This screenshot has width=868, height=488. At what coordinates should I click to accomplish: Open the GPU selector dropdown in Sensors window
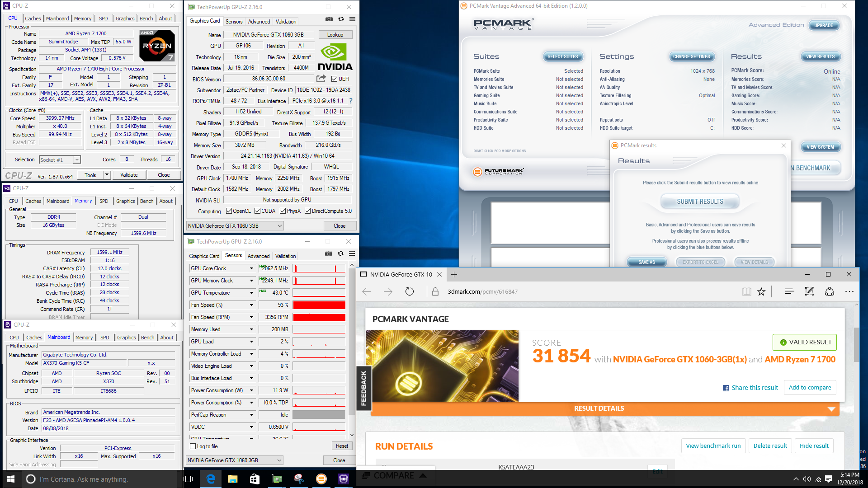click(235, 460)
